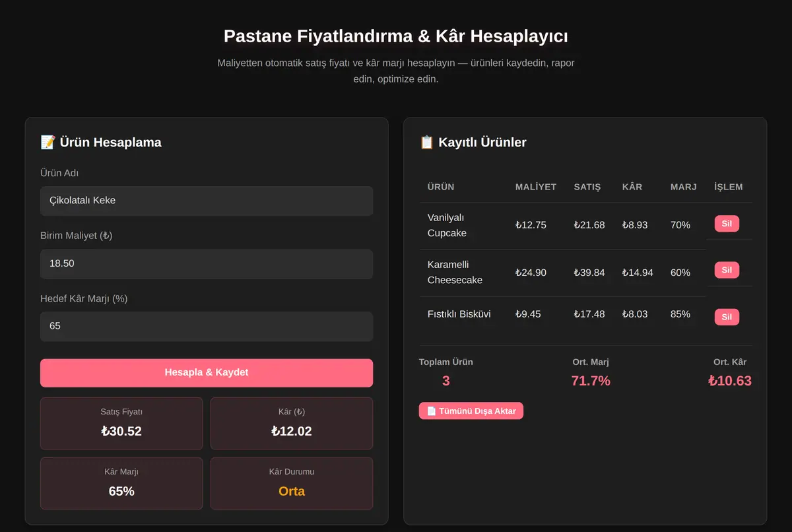Image resolution: width=792 pixels, height=532 pixels.
Task: Click the clipboard icon beside Kayıtlı Ürünler
Action: (x=426, y=142)
